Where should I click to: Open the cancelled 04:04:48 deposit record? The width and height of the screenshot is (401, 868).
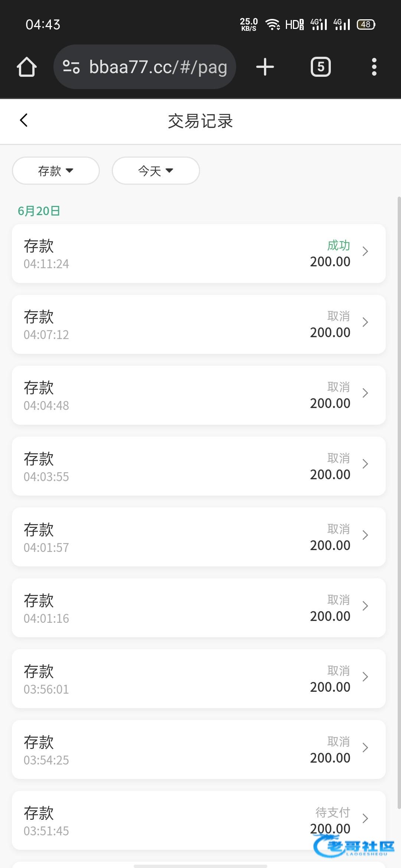[186, 395]
